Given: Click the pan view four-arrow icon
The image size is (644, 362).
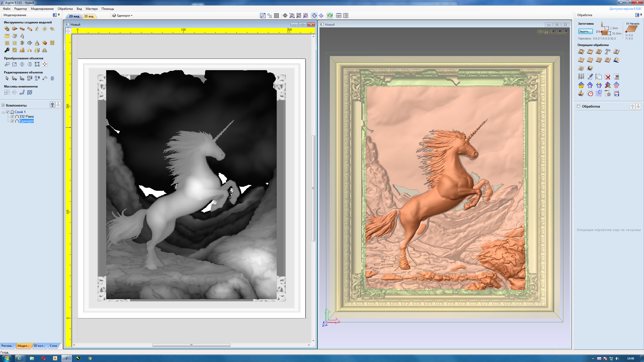Looking at the screenshot, I should 285,16.
